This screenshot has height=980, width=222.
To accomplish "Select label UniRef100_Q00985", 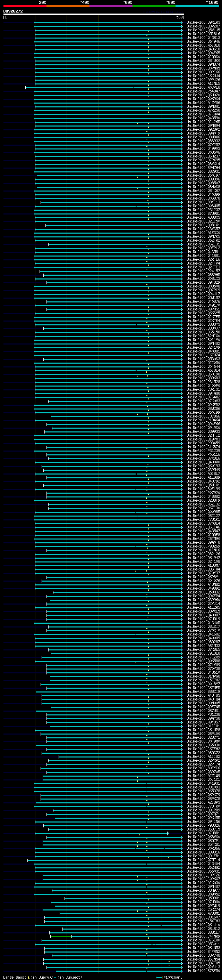I will click(x=203, y=512).
